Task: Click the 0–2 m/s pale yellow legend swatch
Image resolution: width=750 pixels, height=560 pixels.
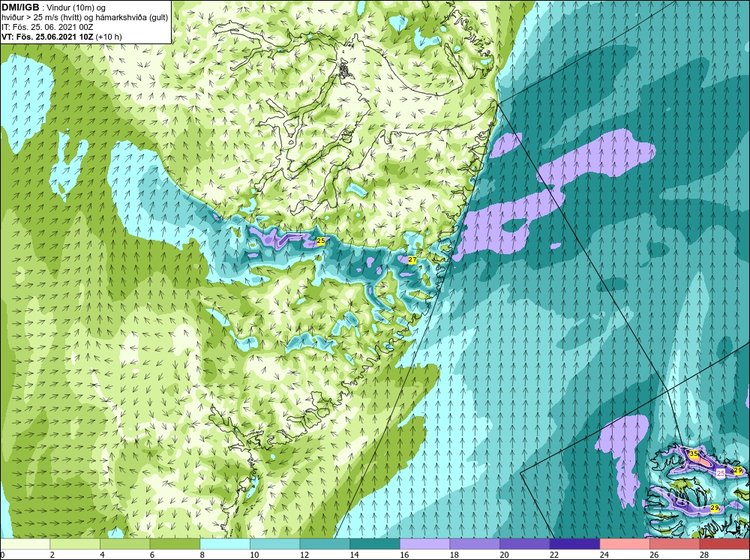Action: 25,544
